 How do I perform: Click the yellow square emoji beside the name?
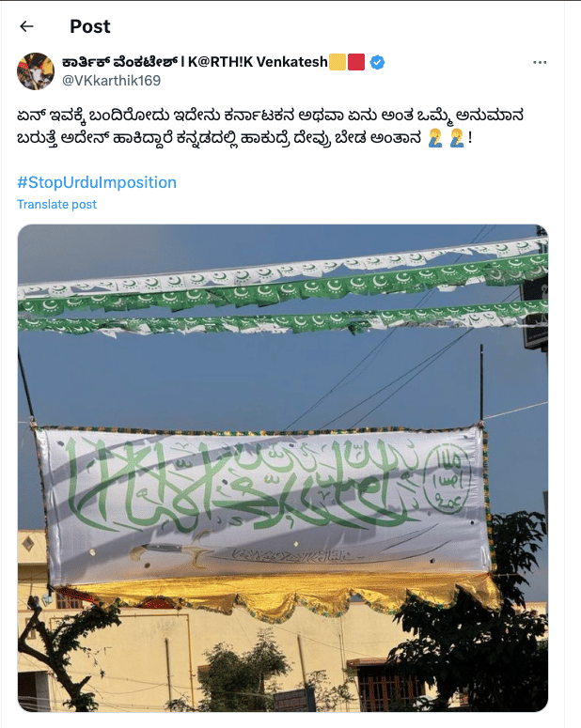tap(338, 62)
